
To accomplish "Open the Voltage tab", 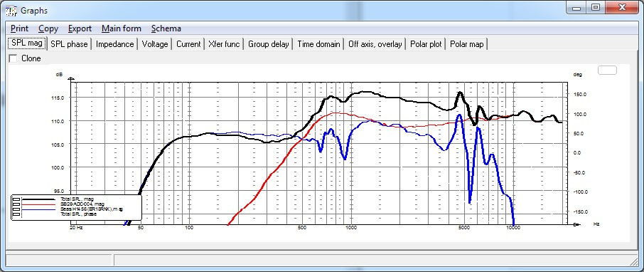I will (x=155, y=44).
